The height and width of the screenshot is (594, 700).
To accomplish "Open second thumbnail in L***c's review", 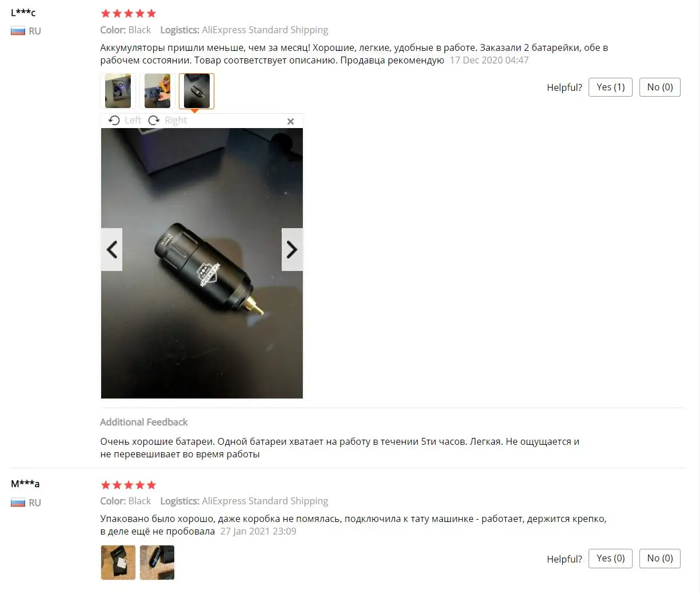I will point(157,91).
